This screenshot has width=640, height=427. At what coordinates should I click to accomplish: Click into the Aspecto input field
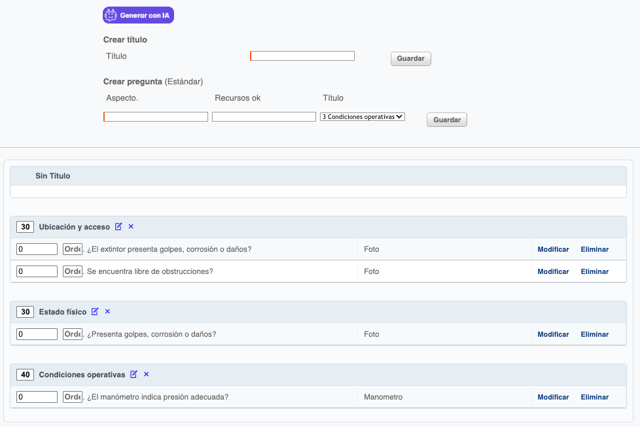(156, 117)
